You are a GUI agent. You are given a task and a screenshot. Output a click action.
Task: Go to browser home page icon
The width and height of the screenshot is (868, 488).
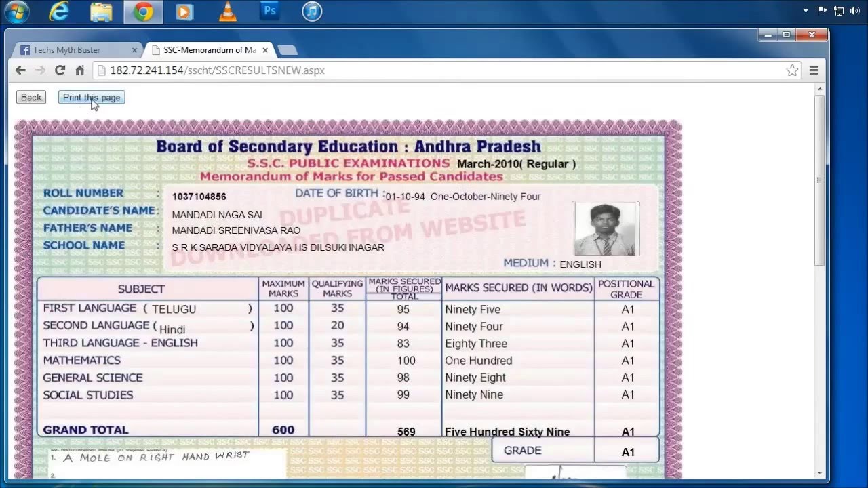tap(79, 70)
